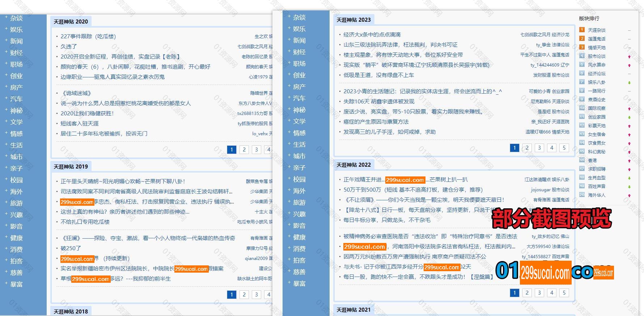Image resolution: width=644 pixels, height=316 pixels.
Task: Open 煮酒论史 in the 版块排行 list
Action: (597, 100)
